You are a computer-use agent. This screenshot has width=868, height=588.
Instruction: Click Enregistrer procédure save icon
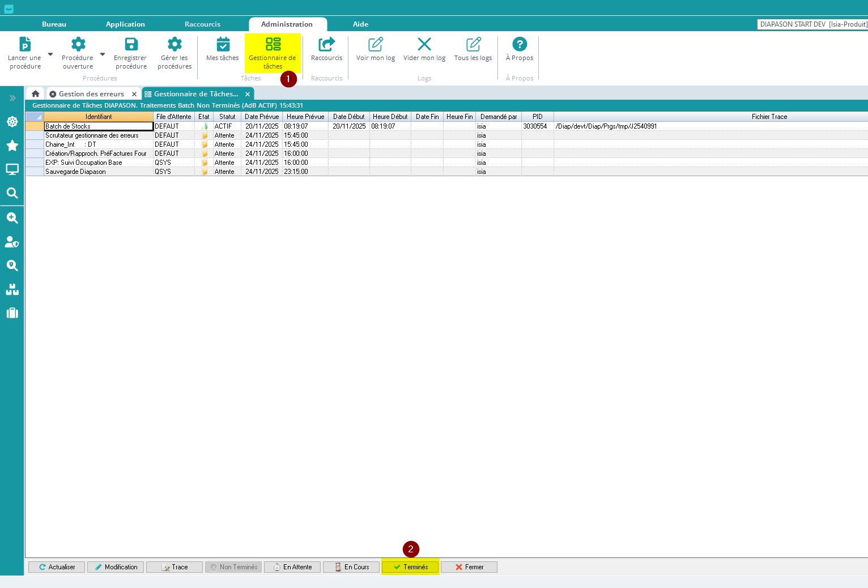(131, 44)
